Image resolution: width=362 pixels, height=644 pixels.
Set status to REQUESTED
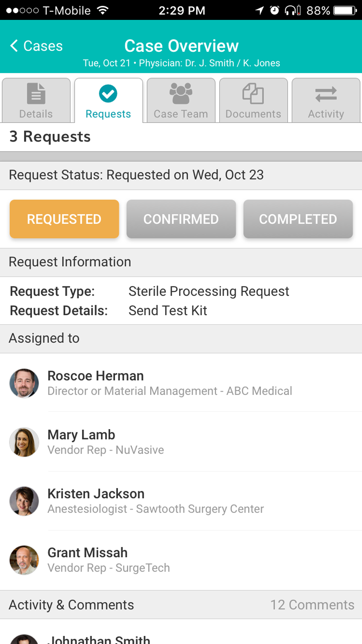[x=64, y=219]
